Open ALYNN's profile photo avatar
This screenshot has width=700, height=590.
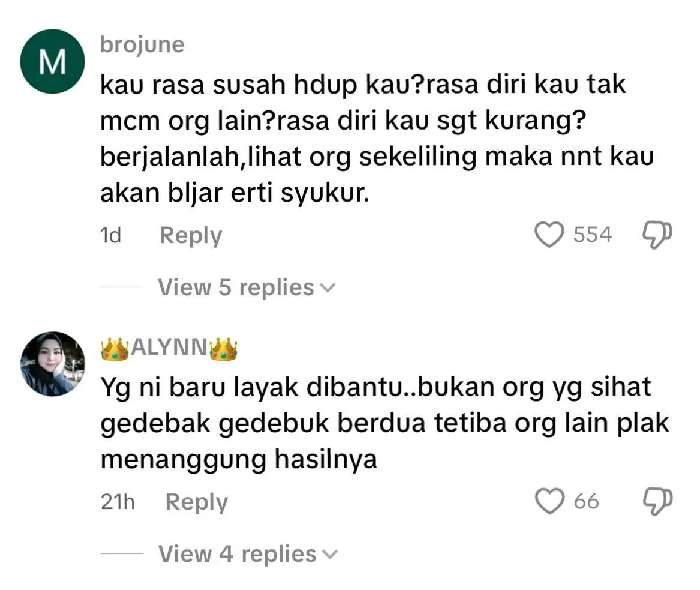pyautogui.click(x=53, y=364)
